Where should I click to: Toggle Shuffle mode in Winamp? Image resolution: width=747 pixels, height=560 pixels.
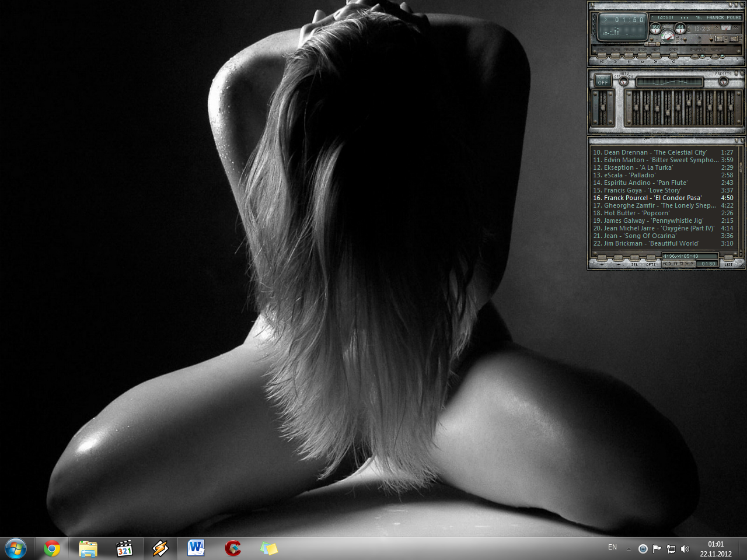695,56
